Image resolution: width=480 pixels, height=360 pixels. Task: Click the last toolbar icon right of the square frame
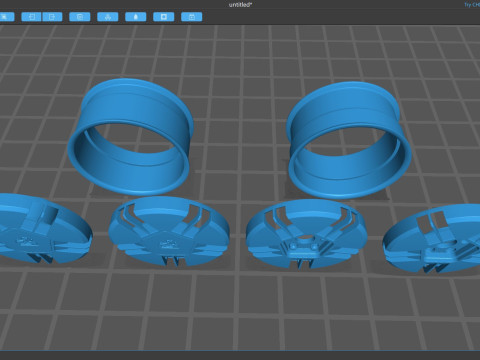(x=192, y=17)
